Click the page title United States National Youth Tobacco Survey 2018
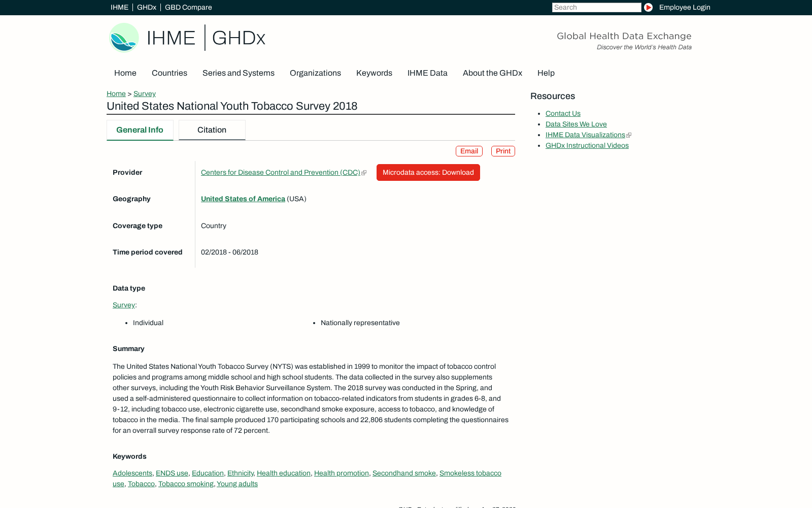Screen dimensions: 812x508 [232, 106]
